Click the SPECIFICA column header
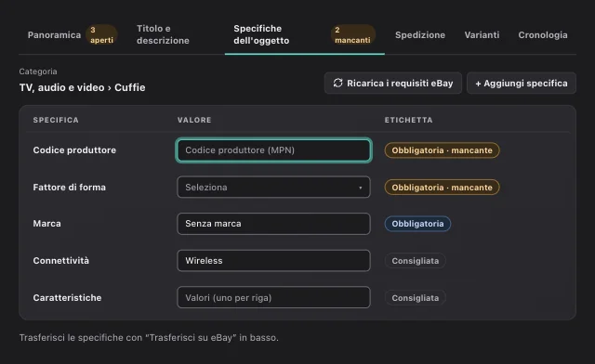Screen dimensions: 595x364 [56, 120]
